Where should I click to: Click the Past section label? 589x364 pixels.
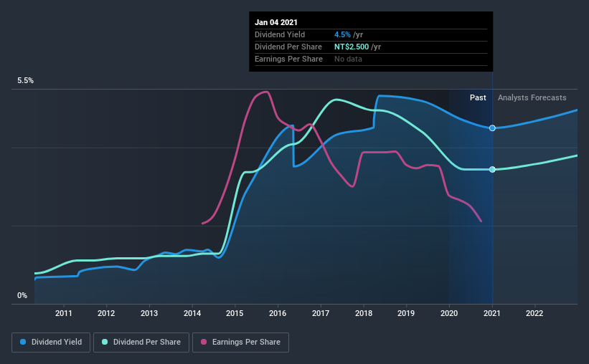[x=478, y=97]
